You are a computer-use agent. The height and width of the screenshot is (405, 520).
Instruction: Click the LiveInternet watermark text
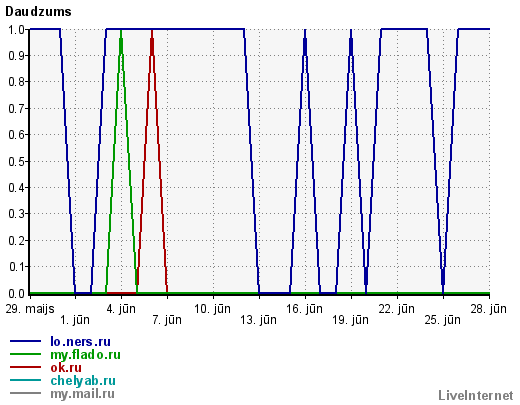476,396
